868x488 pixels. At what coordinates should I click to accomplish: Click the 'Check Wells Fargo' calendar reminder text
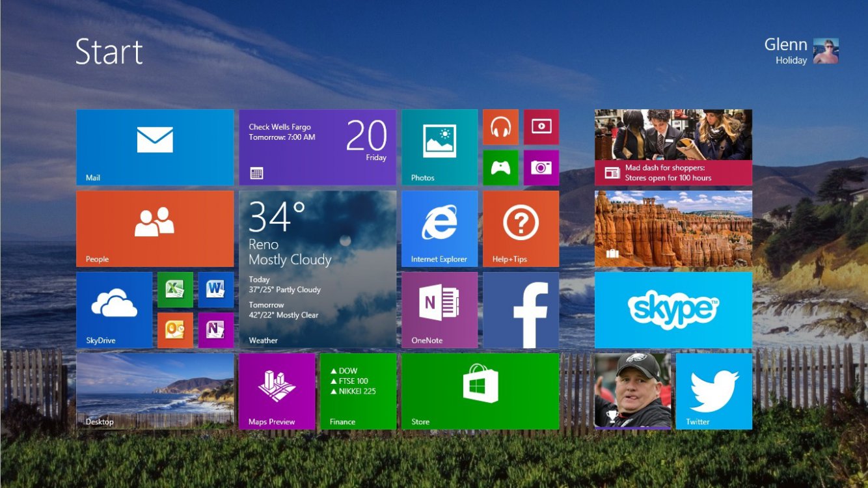point(280,127)
